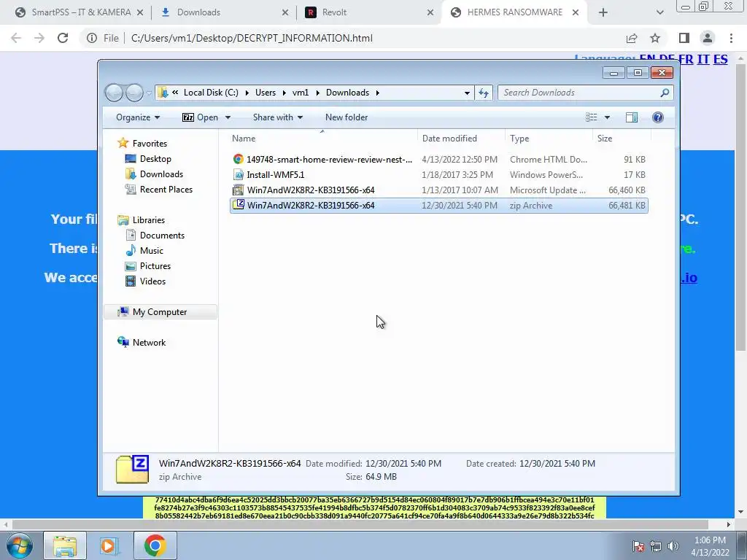Click the Install-WMF5.1 script icon
747x560 pixels.
239,175
